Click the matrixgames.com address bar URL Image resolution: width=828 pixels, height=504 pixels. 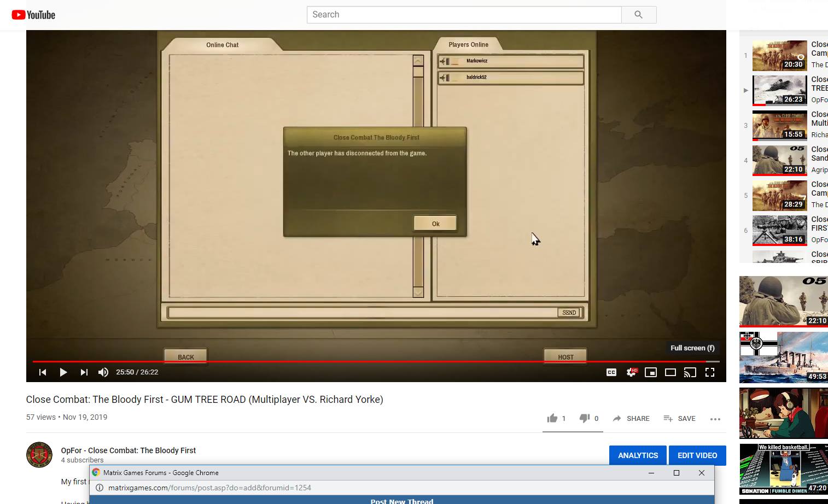pyautogui.click(x=209, y=488)
